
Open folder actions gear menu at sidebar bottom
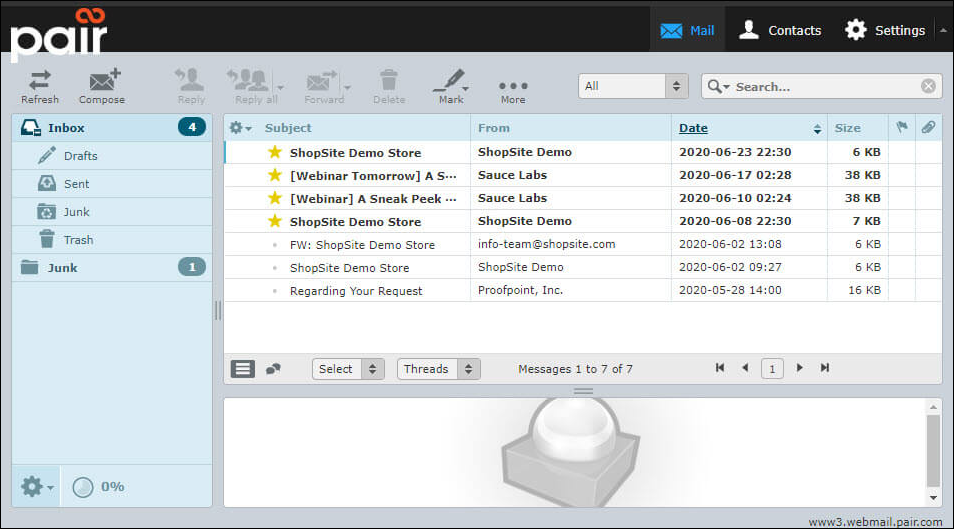tap(37, 486)
